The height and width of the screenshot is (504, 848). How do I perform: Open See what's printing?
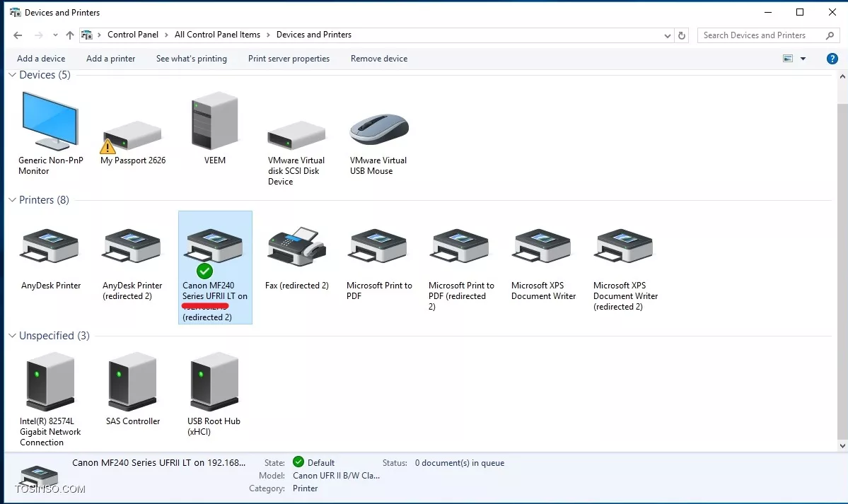192,59
